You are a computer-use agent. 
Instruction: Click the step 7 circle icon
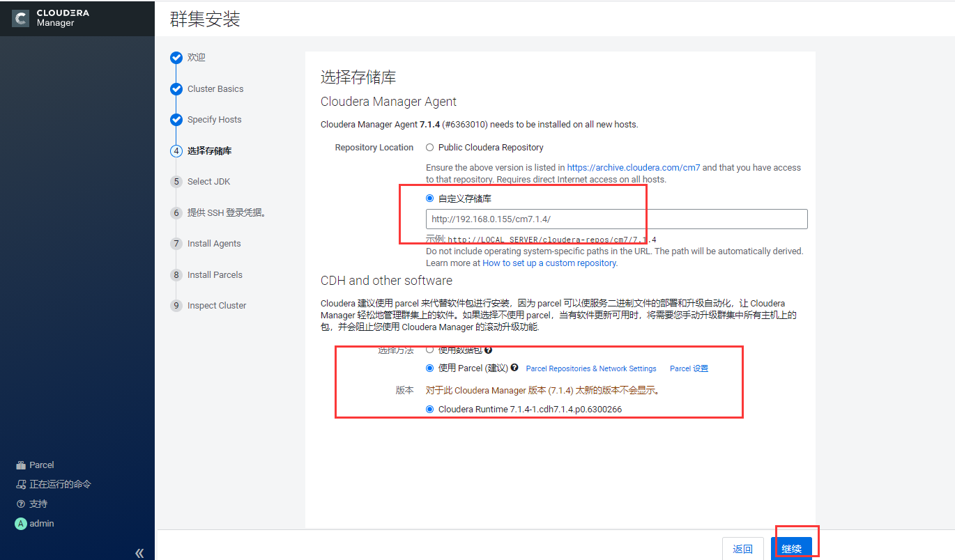click(x=176, y=244)
